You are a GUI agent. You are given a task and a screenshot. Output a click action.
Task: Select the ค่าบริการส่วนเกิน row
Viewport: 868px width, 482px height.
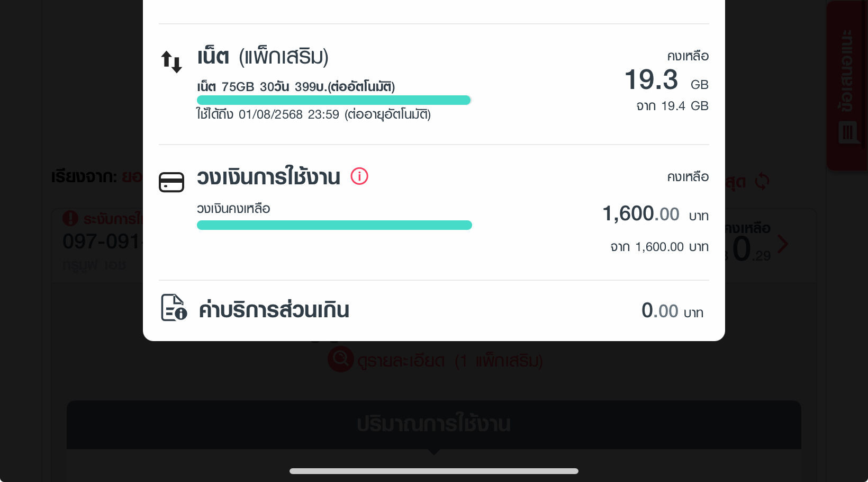tap(434, 310)
